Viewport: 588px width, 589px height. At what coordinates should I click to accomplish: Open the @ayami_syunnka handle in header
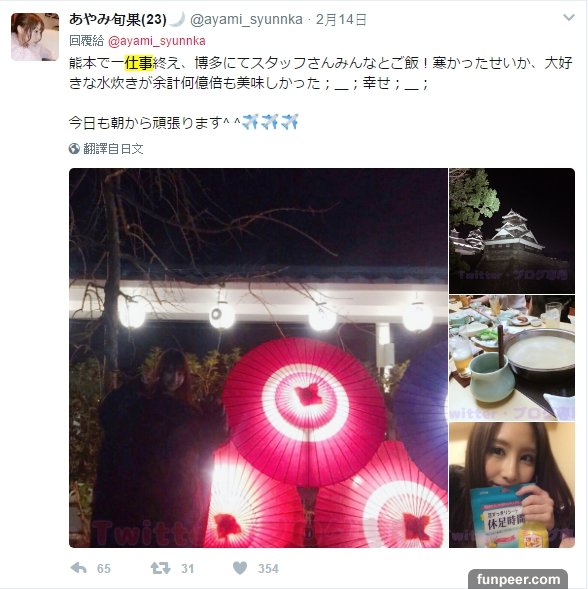[x=246, y=20]
